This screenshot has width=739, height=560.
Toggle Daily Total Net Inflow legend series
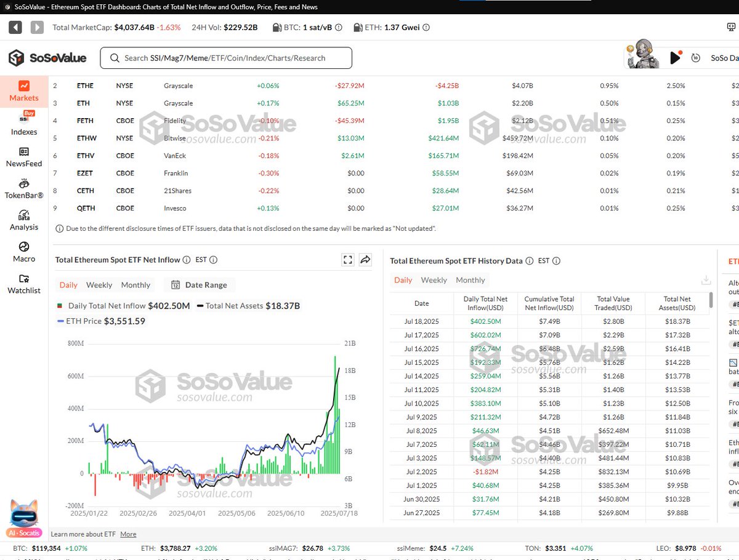123,306
